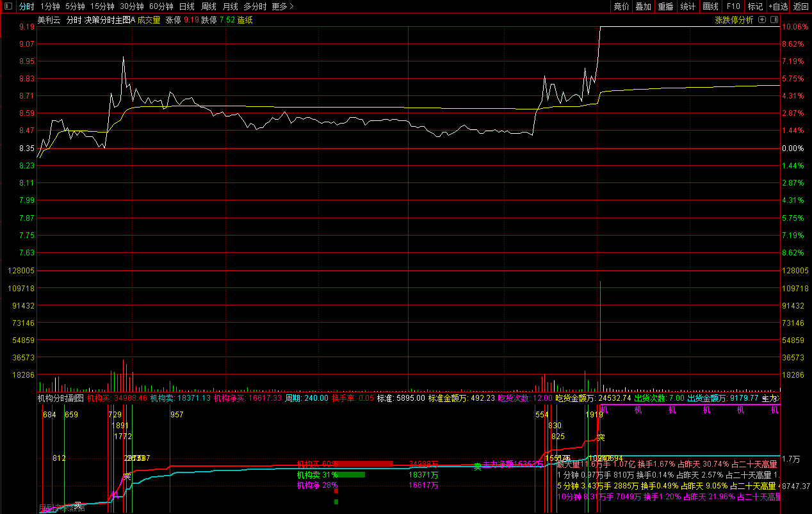Select the 15分钟 period tab
The image size is (812, 514).
[x=102, y=6]
